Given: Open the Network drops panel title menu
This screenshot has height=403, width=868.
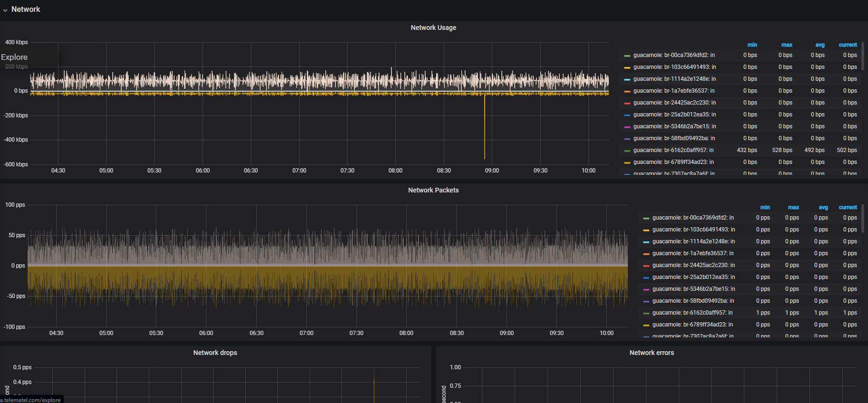Looking at the screenshot, I should click(x=215, y=353).
